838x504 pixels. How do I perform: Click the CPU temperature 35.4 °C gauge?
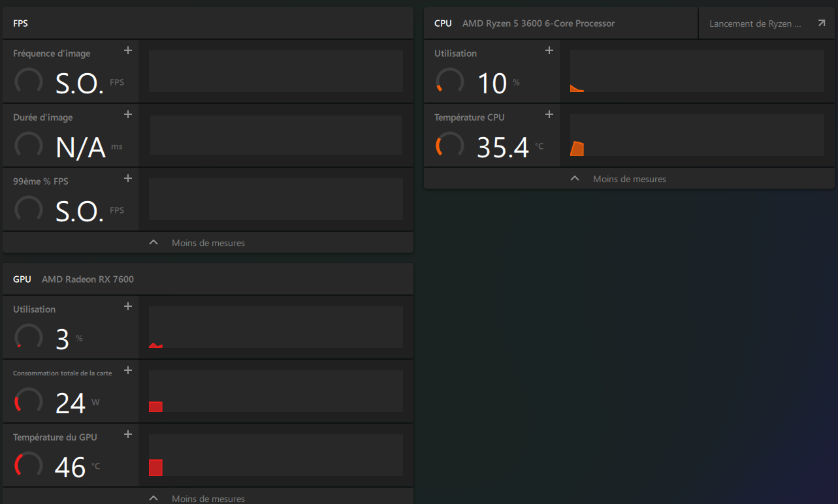click(450, 145)
